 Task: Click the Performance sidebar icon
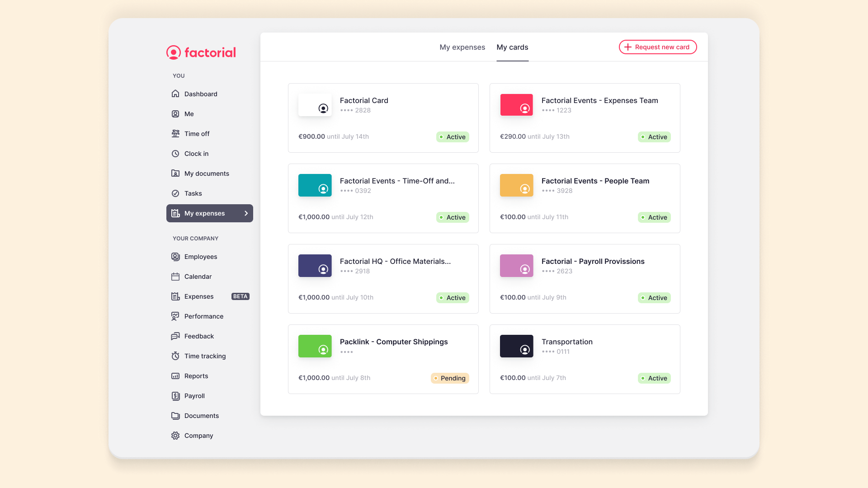tap(175, 316)
